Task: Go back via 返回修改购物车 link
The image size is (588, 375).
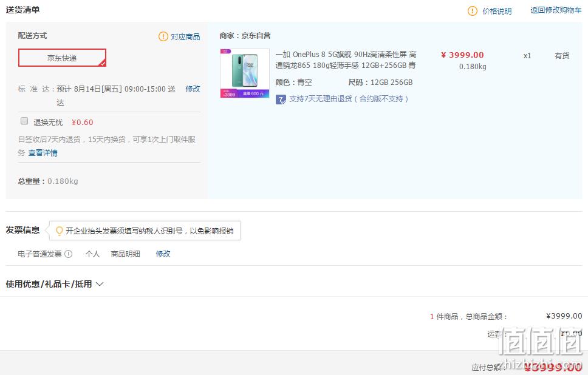Action: 556,10
